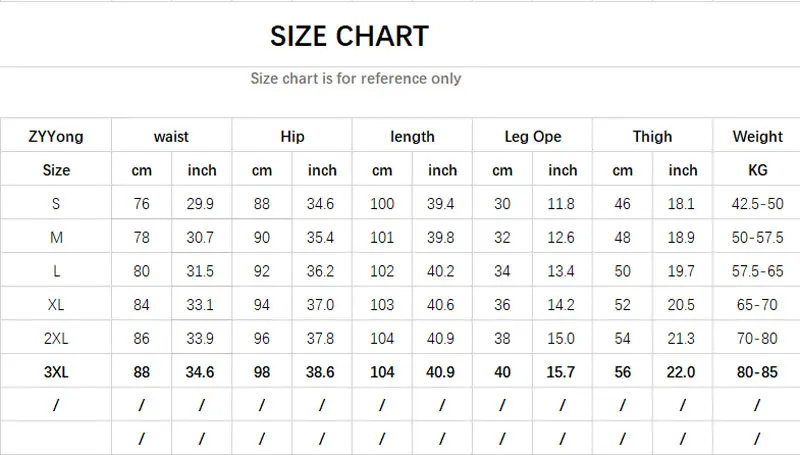
Task: Select the 3XL size row label
Action: 56,372
